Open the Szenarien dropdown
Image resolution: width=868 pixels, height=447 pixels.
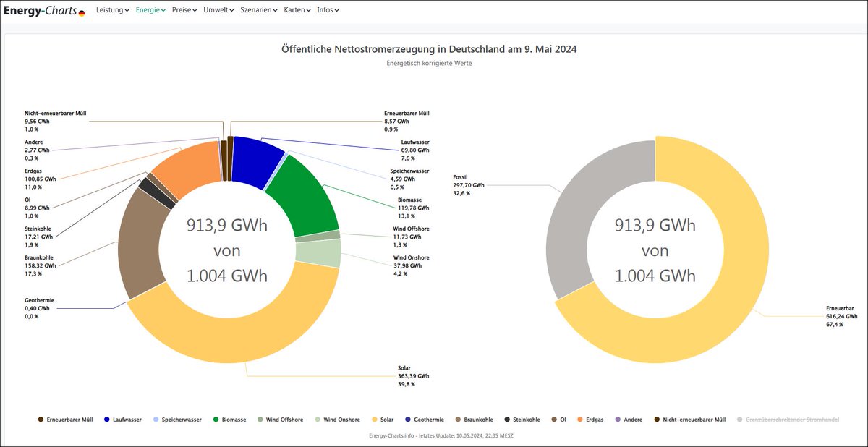pos(259,10)
